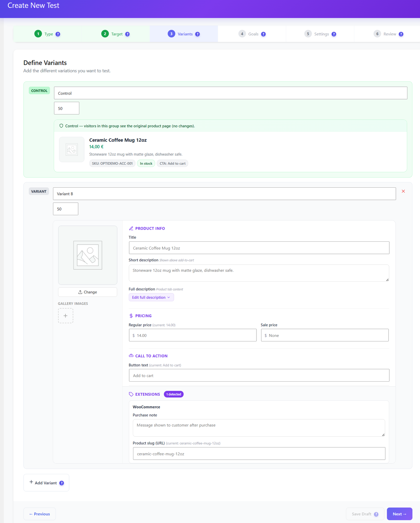
Task: Click the Change image button
Action: click(x=88, y=292)
